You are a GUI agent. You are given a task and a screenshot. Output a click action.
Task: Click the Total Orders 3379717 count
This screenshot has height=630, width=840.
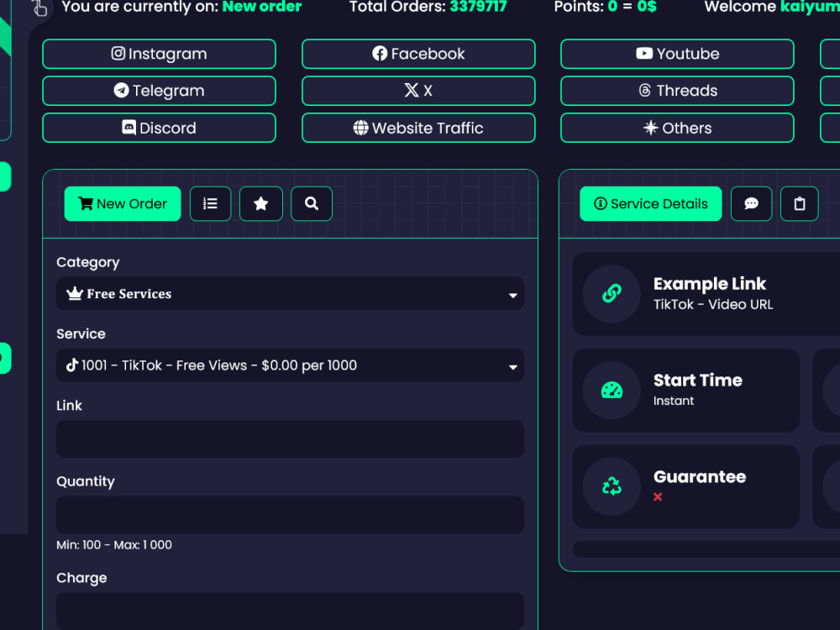(x=479, y=7)
